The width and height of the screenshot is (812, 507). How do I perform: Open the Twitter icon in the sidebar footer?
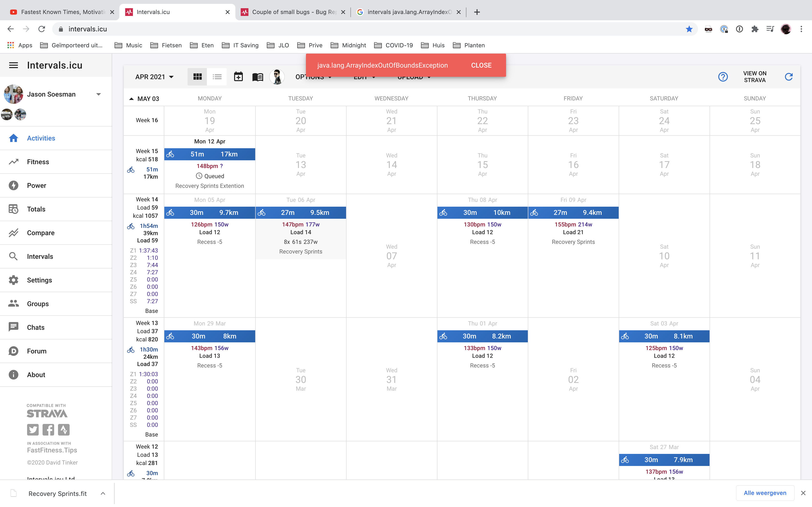(33, 430)
